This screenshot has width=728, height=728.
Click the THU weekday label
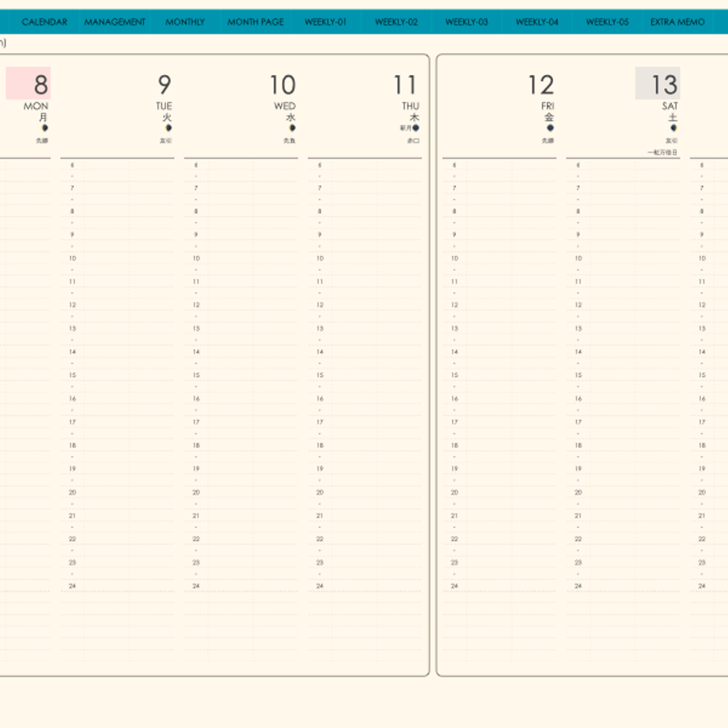[411, 106]
